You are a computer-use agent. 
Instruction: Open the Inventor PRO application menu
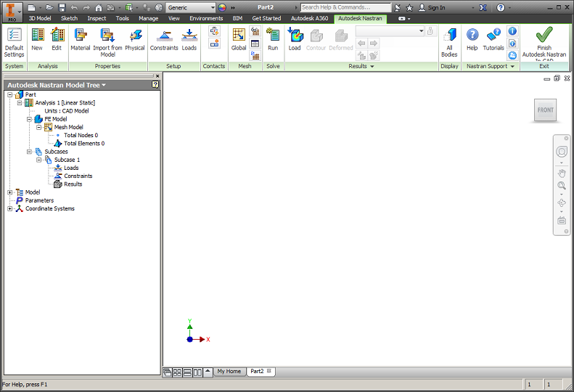(x=12, y=12)
